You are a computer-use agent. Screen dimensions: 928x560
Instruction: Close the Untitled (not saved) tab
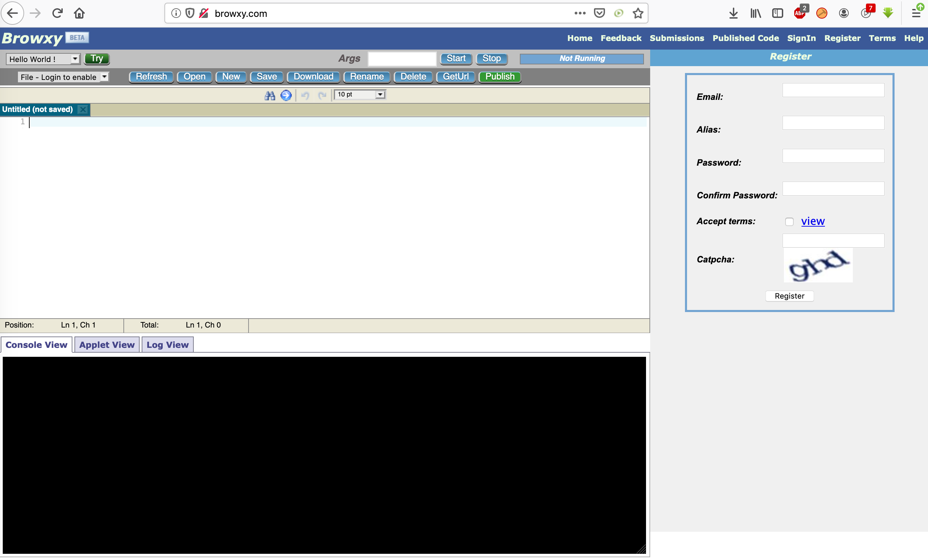pos(83,110)
